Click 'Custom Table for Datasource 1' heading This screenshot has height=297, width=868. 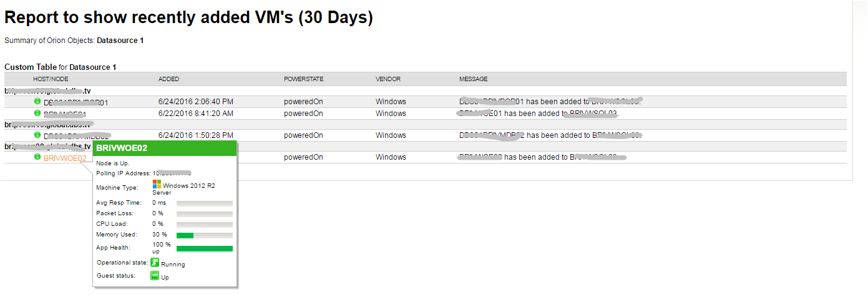click(x=61, y=67)
